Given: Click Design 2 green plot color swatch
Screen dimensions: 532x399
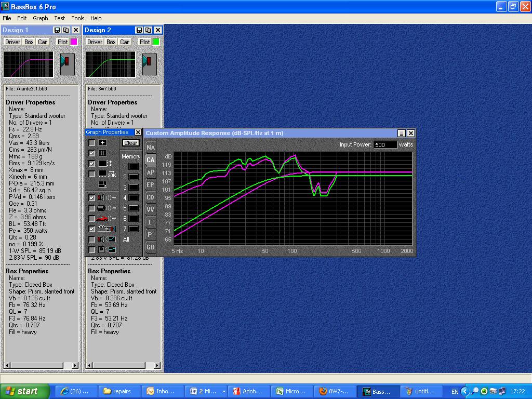Looking at the screenshot, I should 156,42.
